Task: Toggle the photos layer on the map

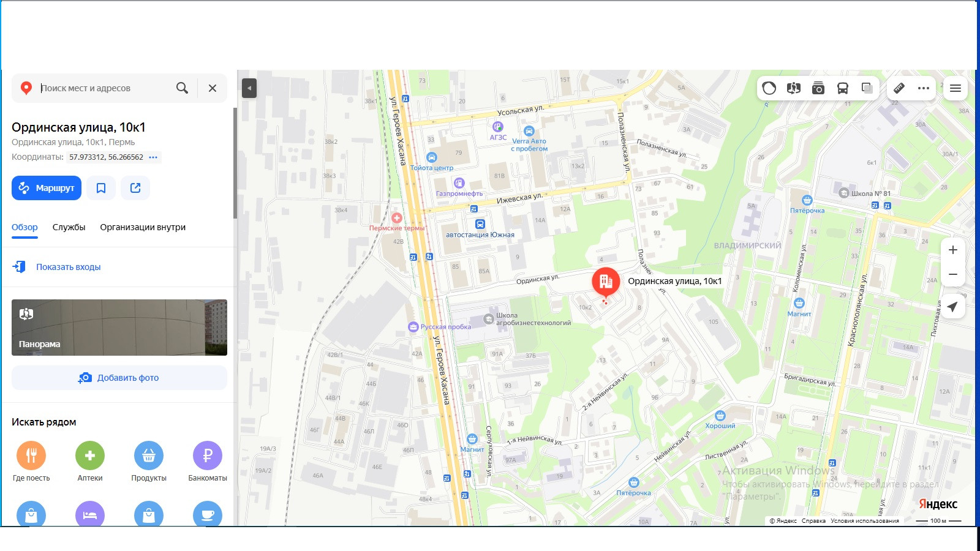Action: (818, 88)
